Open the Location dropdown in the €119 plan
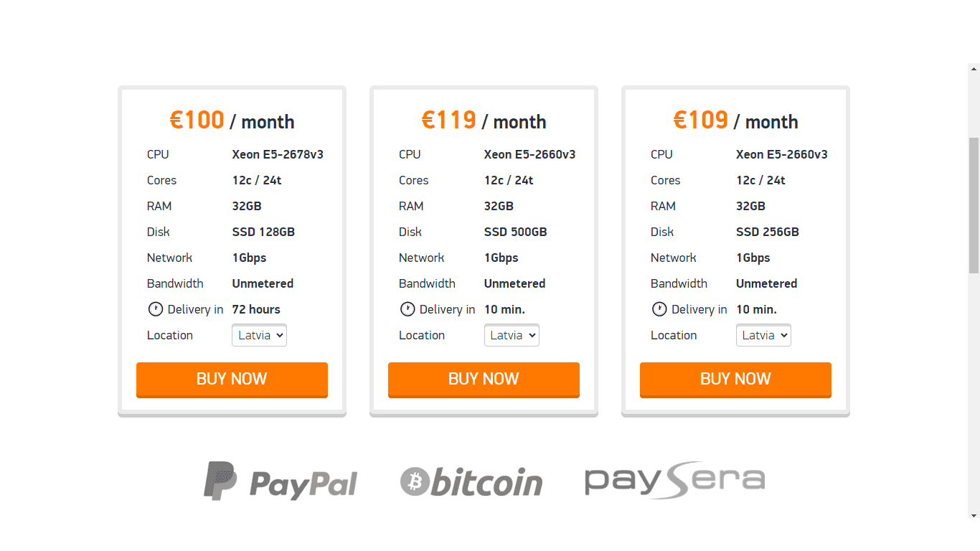980x551 pixels. click(512, 335)
